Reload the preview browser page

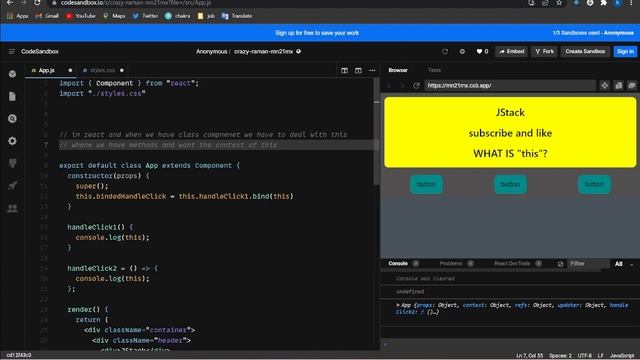(x=416, y=85)
